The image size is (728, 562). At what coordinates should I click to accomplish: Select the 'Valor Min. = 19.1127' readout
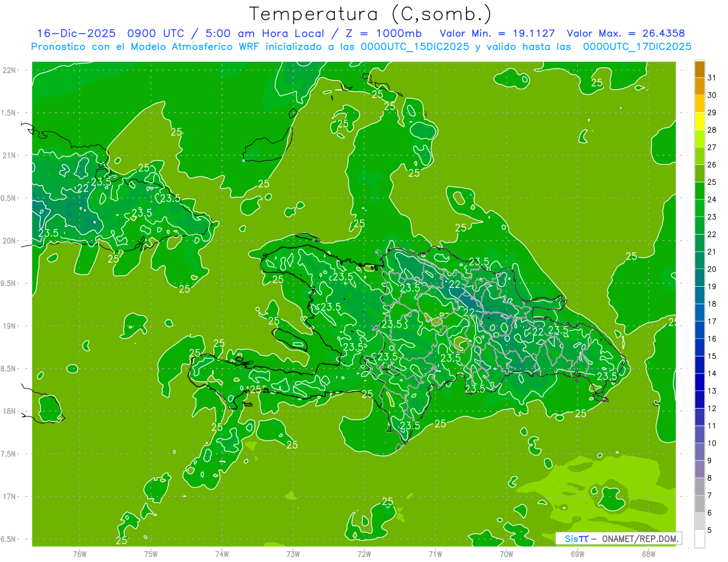point(497,33)
